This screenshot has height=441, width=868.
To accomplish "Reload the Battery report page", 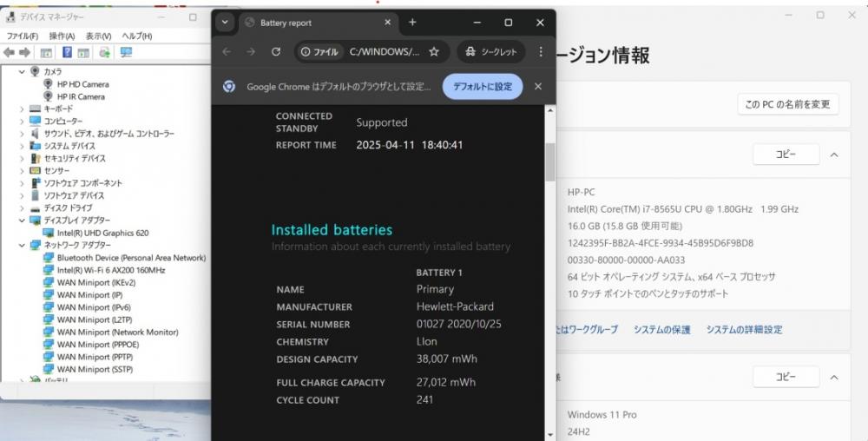I will pos(276,51).
